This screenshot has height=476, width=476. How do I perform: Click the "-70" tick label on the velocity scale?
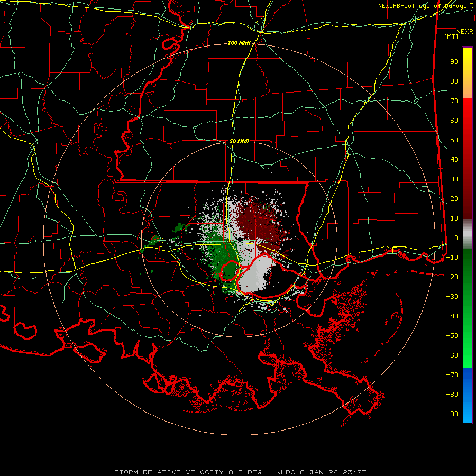(x=452, y=375)
